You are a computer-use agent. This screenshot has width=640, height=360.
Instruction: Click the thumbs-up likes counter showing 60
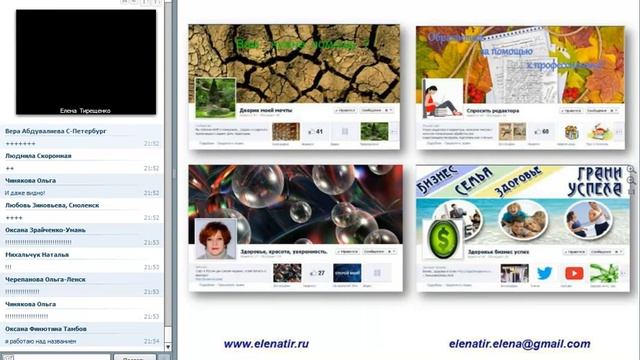542,131
